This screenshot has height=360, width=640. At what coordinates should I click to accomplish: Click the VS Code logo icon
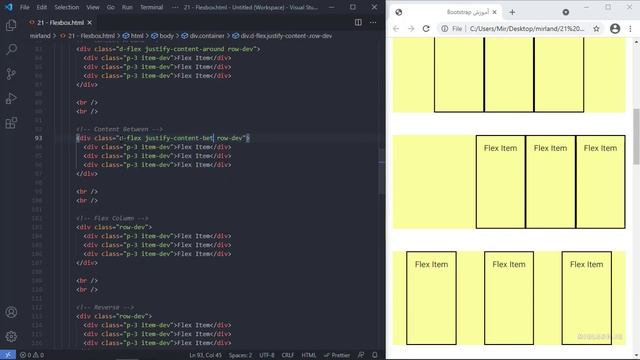click(x=9, y=7)
